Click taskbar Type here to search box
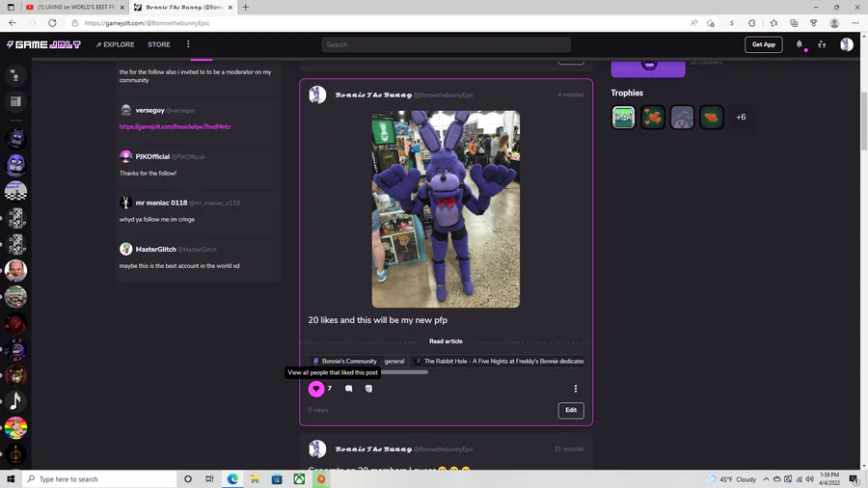 [99, 479]
